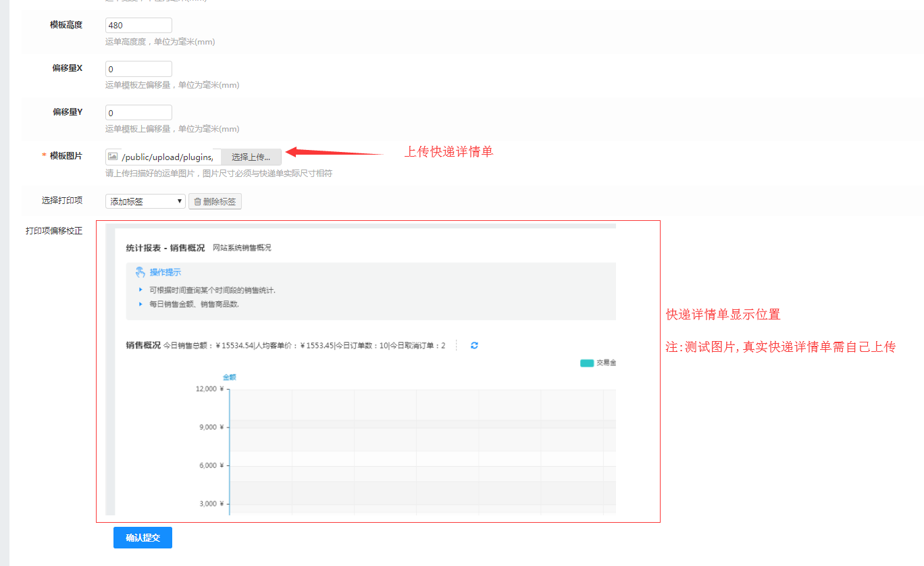Click the 统计报表 - 销售概况 heading

click(x=165, y=248)
